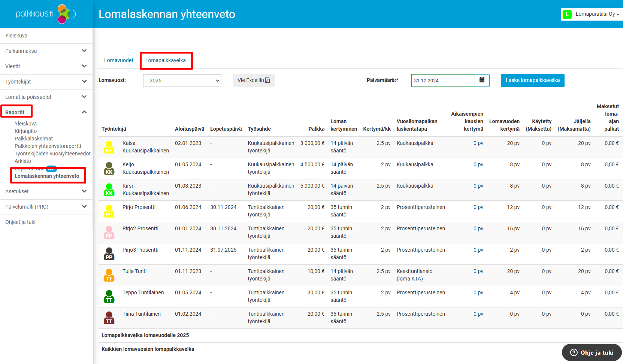Click Teppo Tuntilainen's green TT avatar
The height and width of the screenshot is (364, 623).
coord(109,297)
